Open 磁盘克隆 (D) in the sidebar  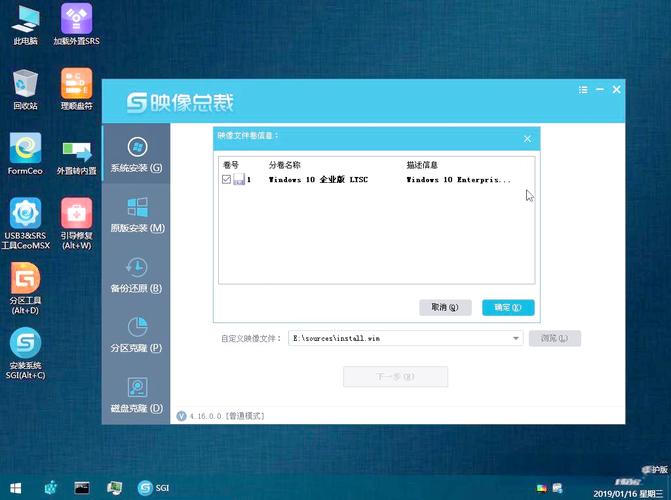136,395
